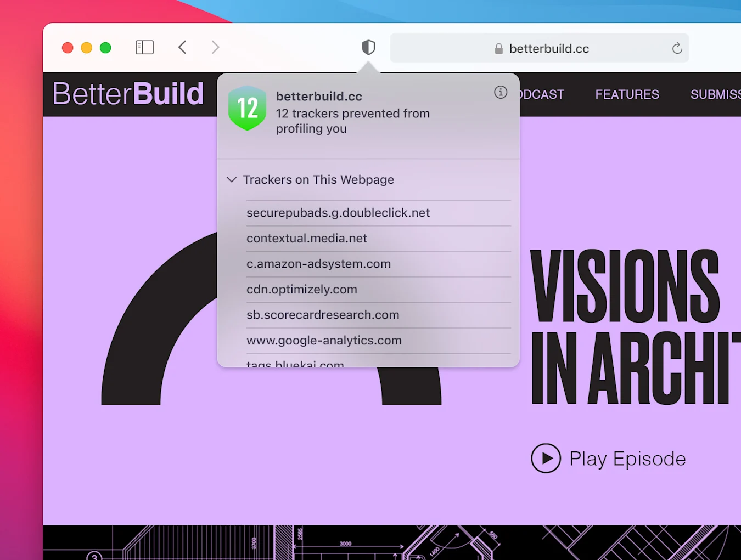The height and width of the screenshot is (560, 741).
Task: Go forward with the right arrow
Action: tap(215, 48)
